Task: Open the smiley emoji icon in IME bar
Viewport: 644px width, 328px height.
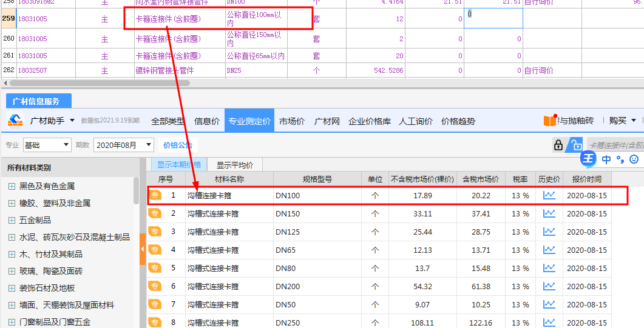Action: pyautogui.click(x=634, y=159)
